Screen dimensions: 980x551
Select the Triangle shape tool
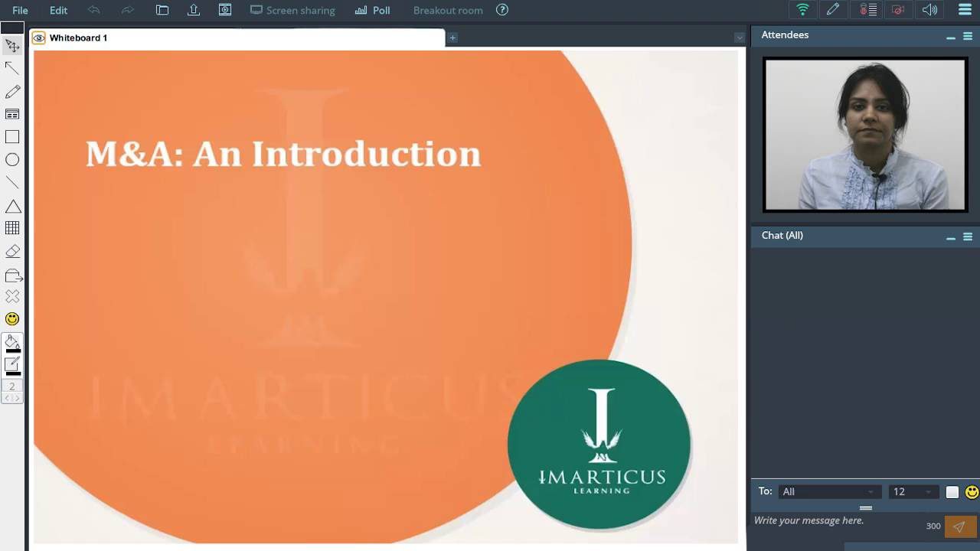[x=12, y=206]
